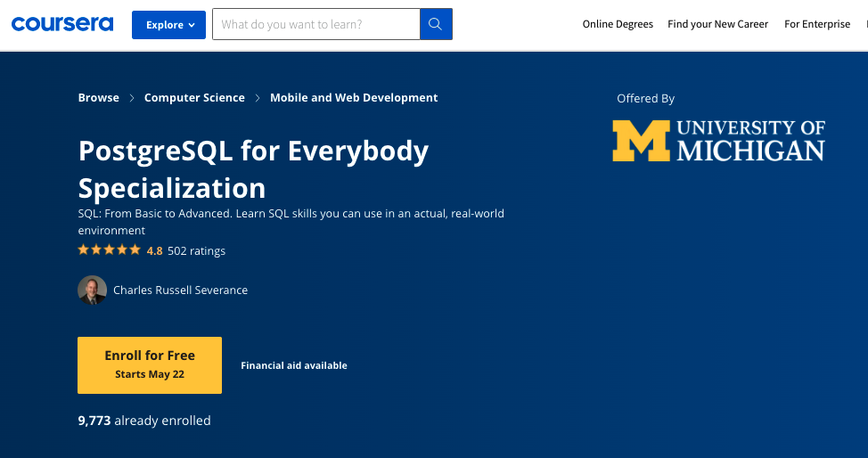
Task: Select the Computer Science breadcrumb
Action: pyautogui.click(x=194, y=98)
